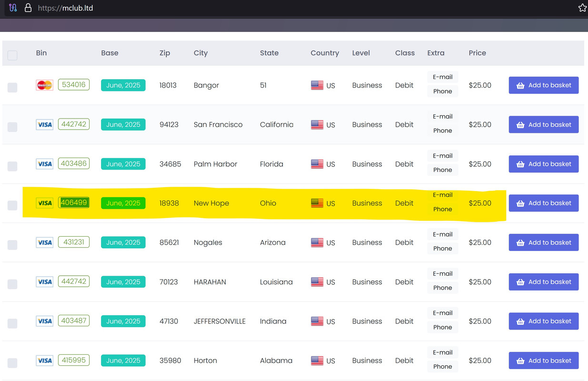Click the city name JEFFERSONVILLE
The width and height of the screenshot is (588, 381).
pyautogui.click(x=219, y=321)
